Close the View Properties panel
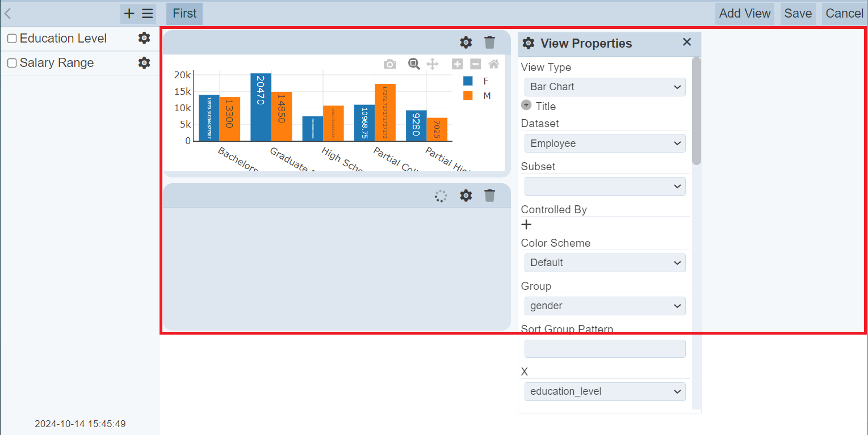The image size is (868, 435). pos(687,42)
